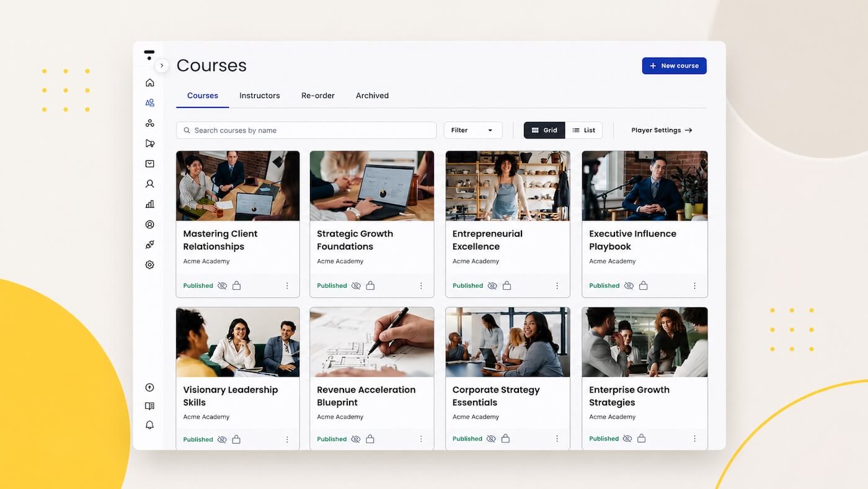Click the Corporate Strategy Essentials thumbnail image
The image size is (868, 489).
(508, 342)
